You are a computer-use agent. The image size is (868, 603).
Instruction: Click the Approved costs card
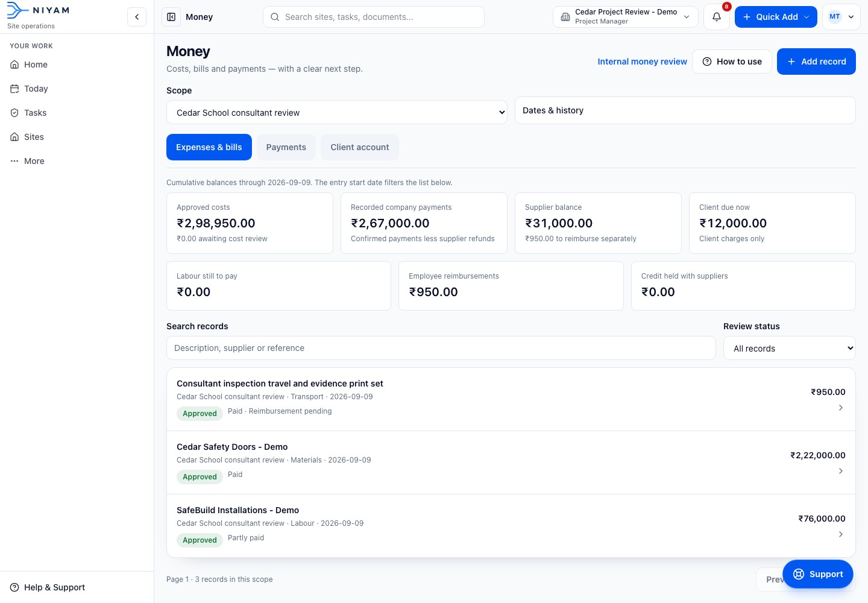point(250,223)
